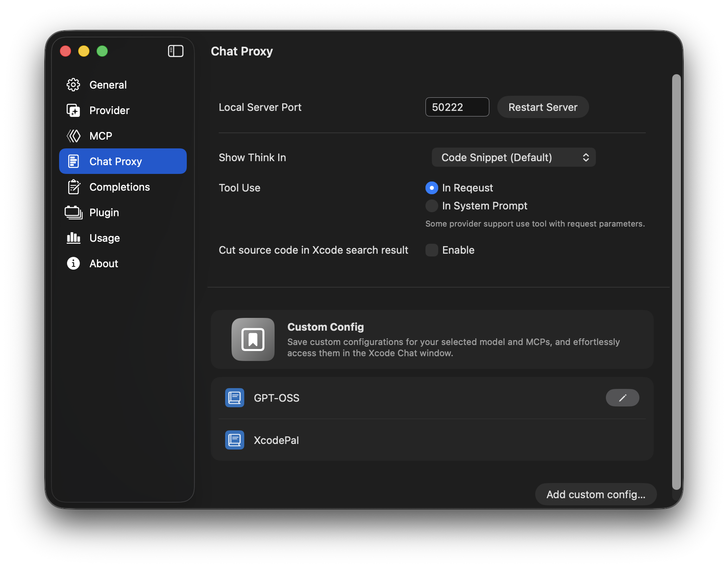Click the yellow minimize window button
Viewport: 728px width, 568px height.
pyautogui.click(x=84, y=51)
